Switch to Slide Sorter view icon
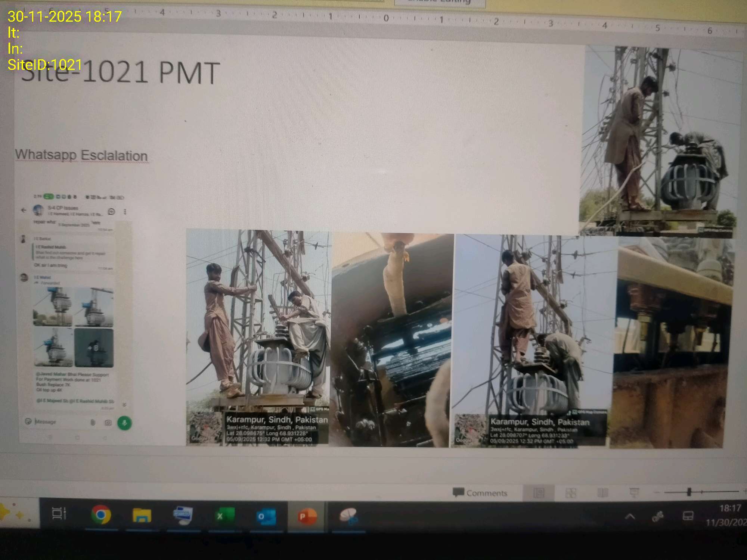747x560 pixels. click(571, 493)
